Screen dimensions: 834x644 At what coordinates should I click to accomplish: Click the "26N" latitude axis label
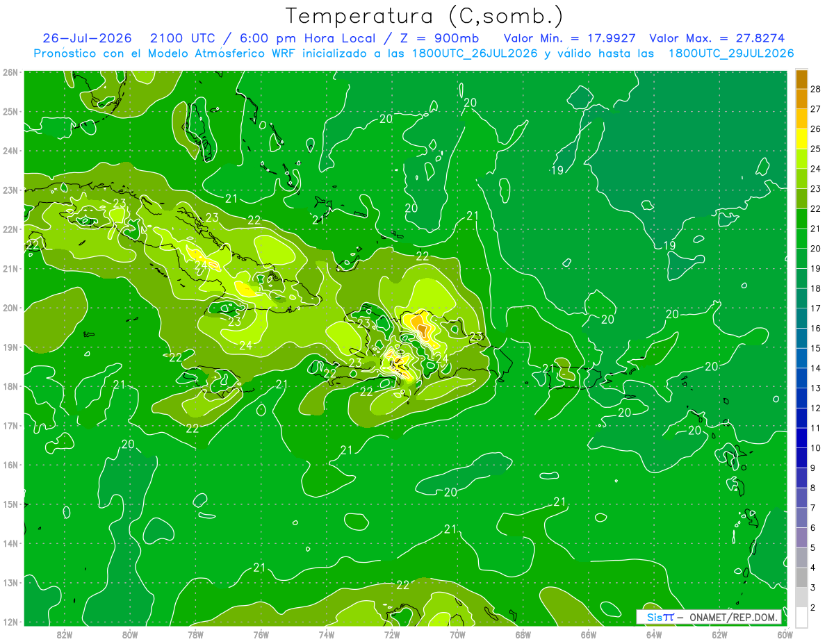point(10,72)
